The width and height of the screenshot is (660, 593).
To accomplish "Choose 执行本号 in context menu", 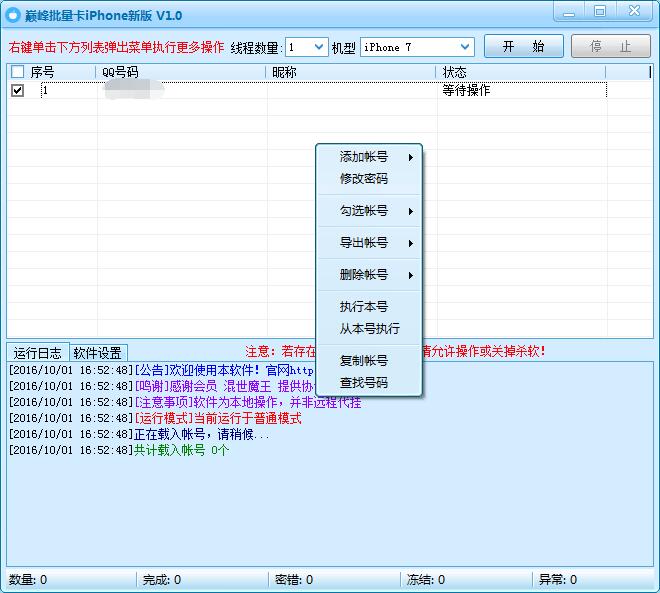I will (x=364, y=307).
